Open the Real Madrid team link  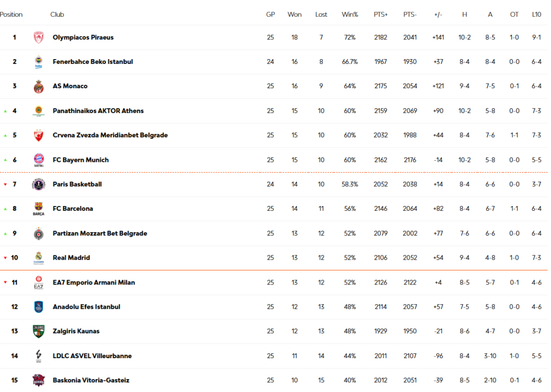(72, 258)
